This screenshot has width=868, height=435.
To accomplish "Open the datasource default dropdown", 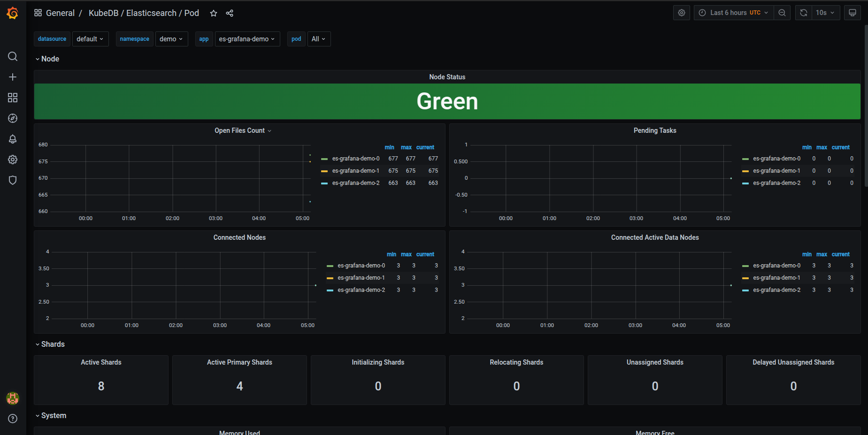I will point(90,39).
